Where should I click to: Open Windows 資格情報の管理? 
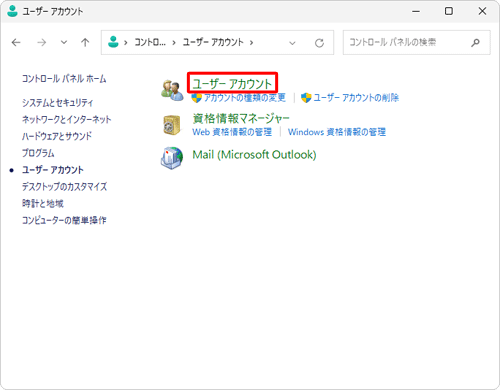[337, 132]
